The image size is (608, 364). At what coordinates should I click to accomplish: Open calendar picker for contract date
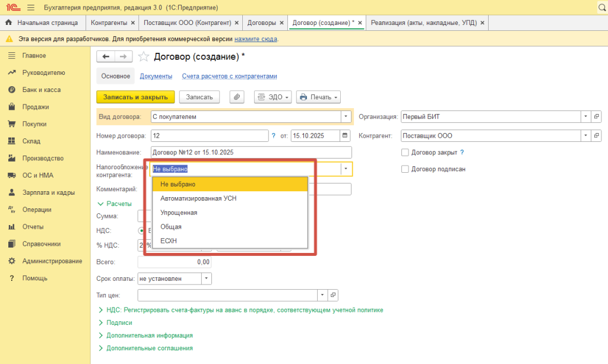click(344, 135)
